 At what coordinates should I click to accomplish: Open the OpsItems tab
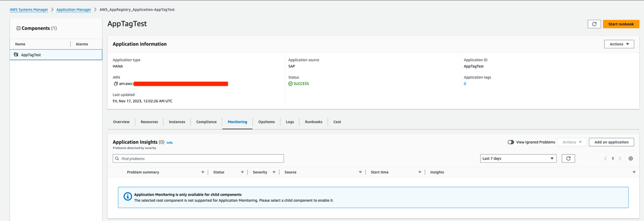(266, 122)
